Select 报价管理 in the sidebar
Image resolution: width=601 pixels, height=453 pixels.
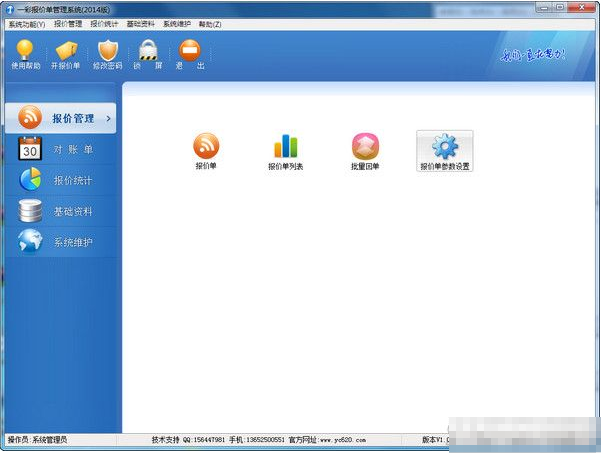[61, 118]
